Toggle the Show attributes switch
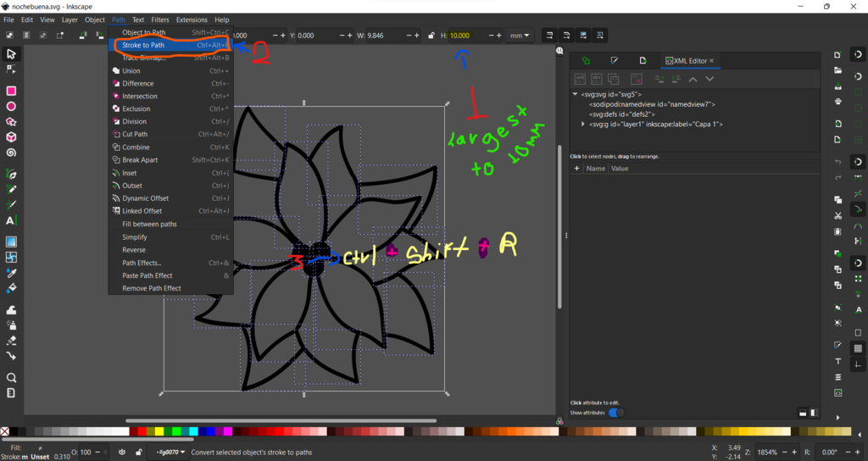 [616, 413]
